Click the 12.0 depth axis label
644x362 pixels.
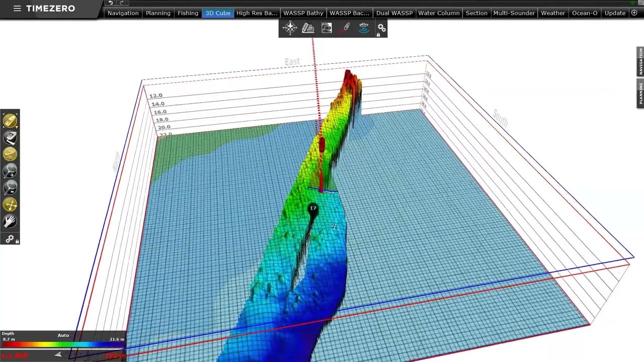[156, 96]
